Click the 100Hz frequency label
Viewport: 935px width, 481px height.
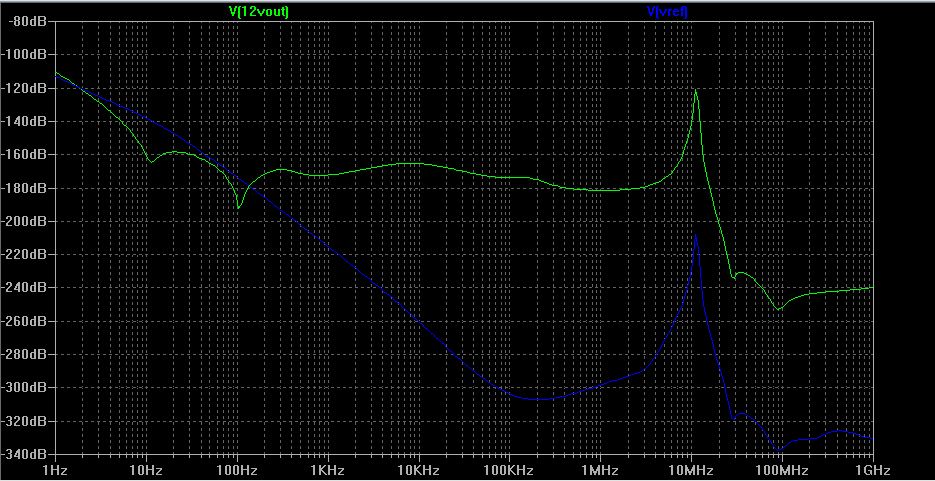(237, 471)
